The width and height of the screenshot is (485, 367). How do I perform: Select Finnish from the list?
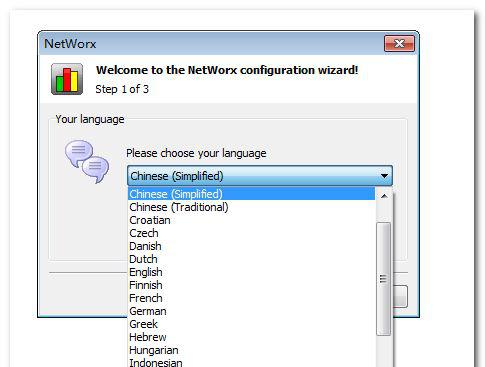(252, 285)
